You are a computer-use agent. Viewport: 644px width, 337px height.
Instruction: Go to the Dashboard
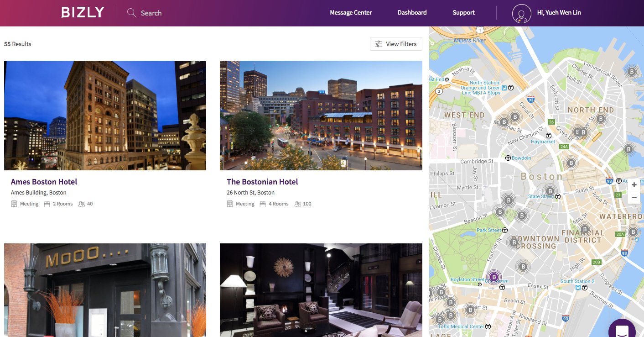tap(412, 12)
